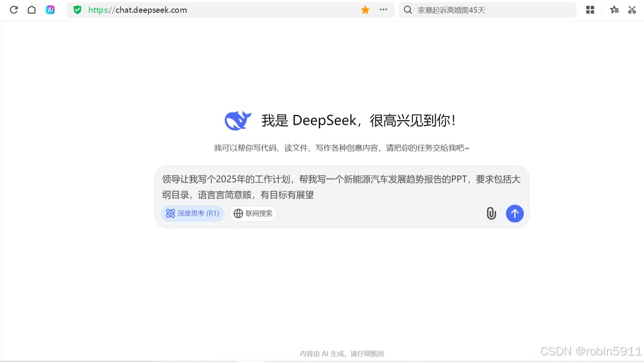Image resolution: width=644 pixels, height=362 pixels.
Task: Click the orange bookmark star icon
Action: (365, 10)
